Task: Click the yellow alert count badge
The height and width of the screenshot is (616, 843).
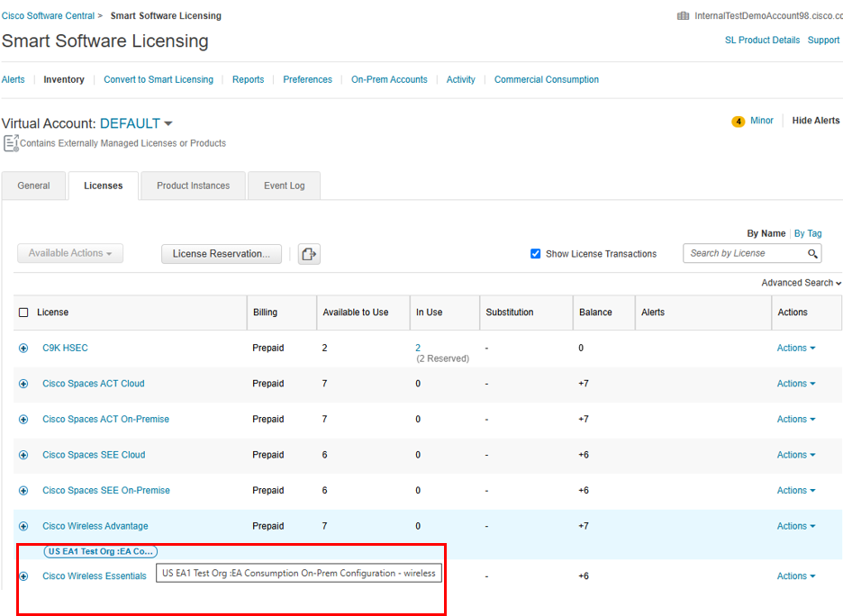Action: click(x=739, y=121)
